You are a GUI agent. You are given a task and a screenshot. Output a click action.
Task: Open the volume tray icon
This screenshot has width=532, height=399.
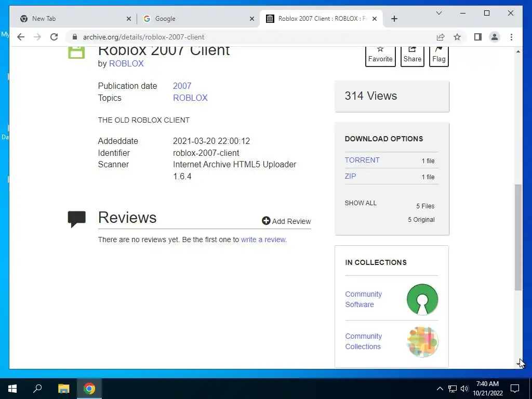coord(464,389)
